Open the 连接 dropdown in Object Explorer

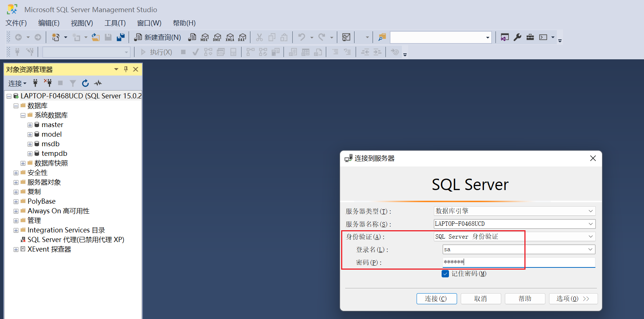(x=17, y=83)
